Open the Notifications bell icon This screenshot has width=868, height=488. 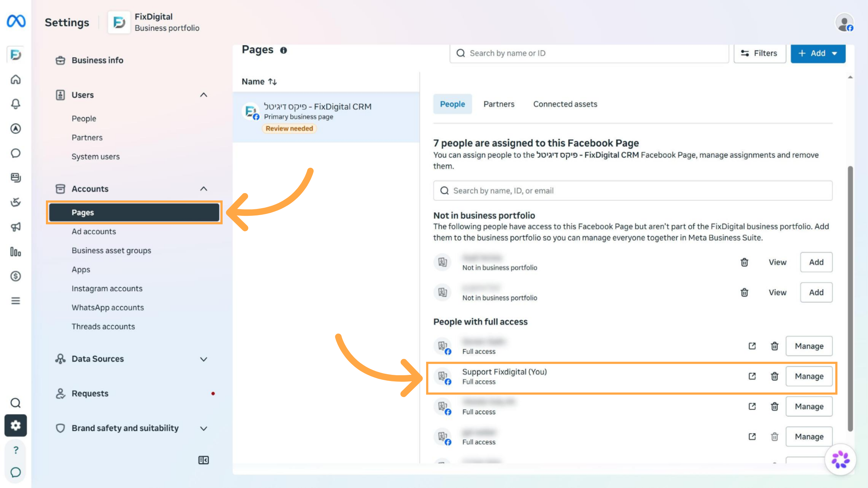(16, 104)
